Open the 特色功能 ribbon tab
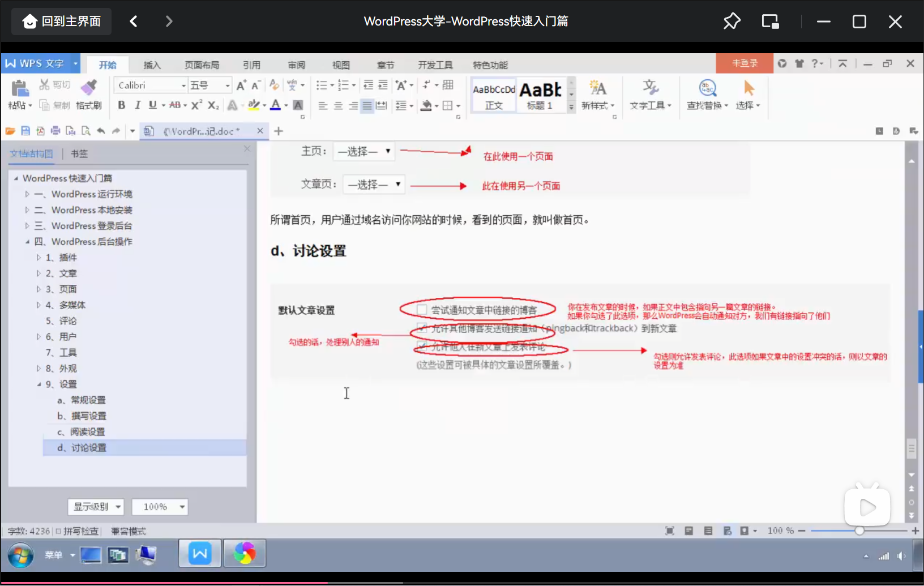Screen dimensions: 924x586 490,65
